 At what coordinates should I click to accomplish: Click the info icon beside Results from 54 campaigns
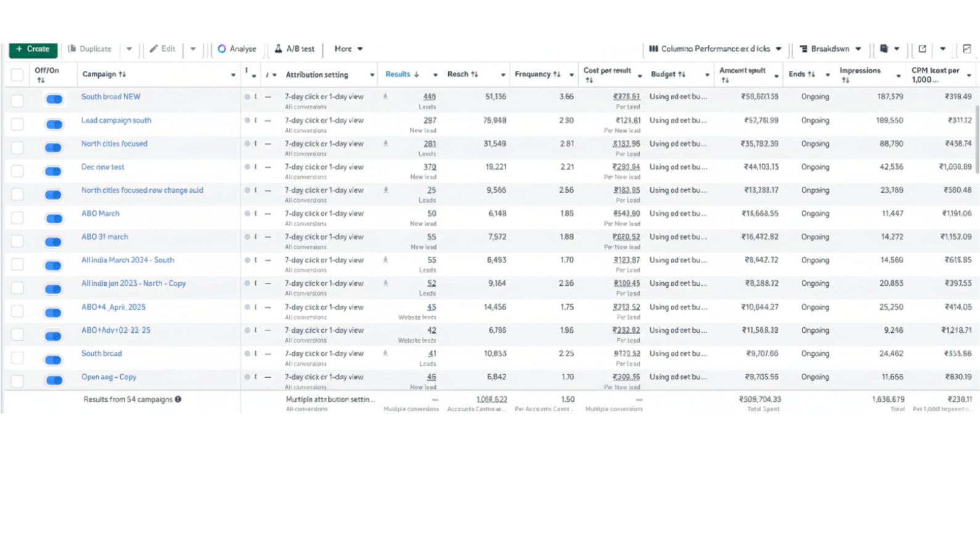pyautogui.click(x=178, y=399)
